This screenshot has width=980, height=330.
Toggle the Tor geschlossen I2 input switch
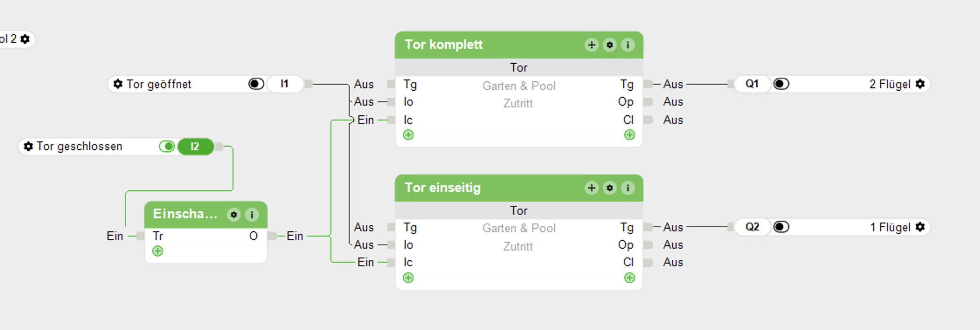167,146
